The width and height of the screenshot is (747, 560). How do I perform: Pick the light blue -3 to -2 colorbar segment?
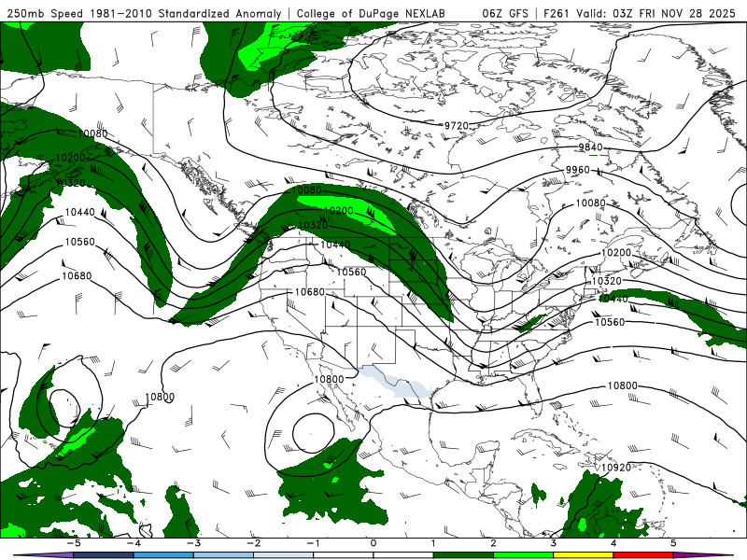223,555
